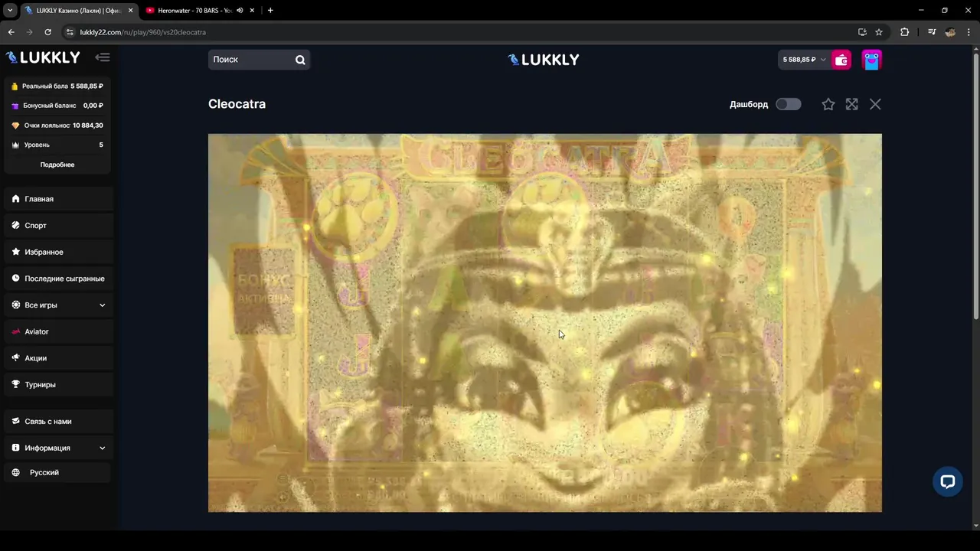Expand the 5 588,85 ₽ balance dropdown

(x=804, y=60)
